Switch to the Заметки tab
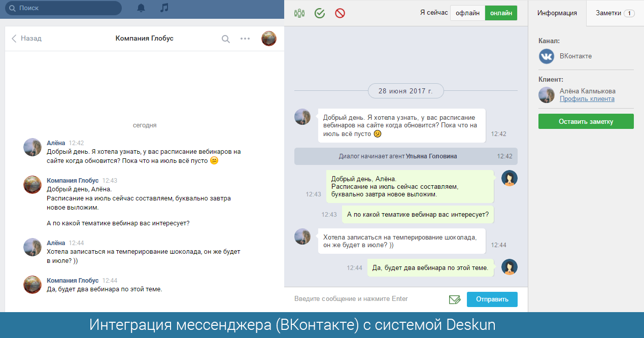 [x=615, y=13]
